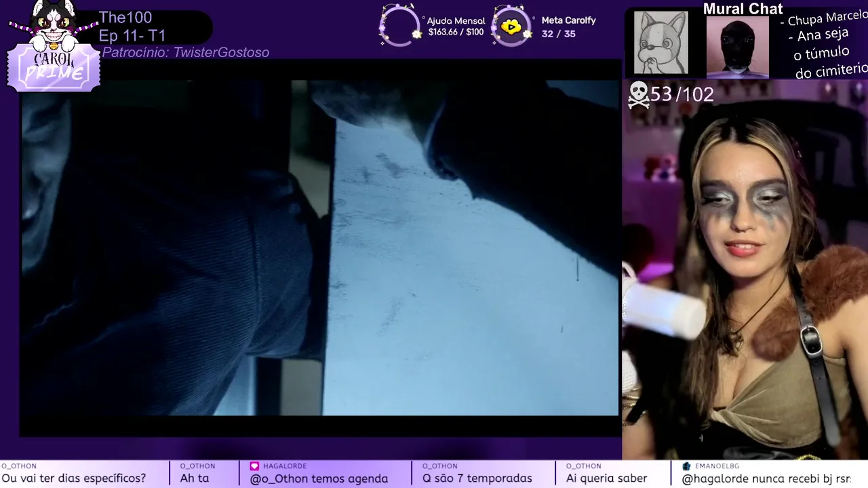Click chat message 'Ai queria saber'

[607, 479]
